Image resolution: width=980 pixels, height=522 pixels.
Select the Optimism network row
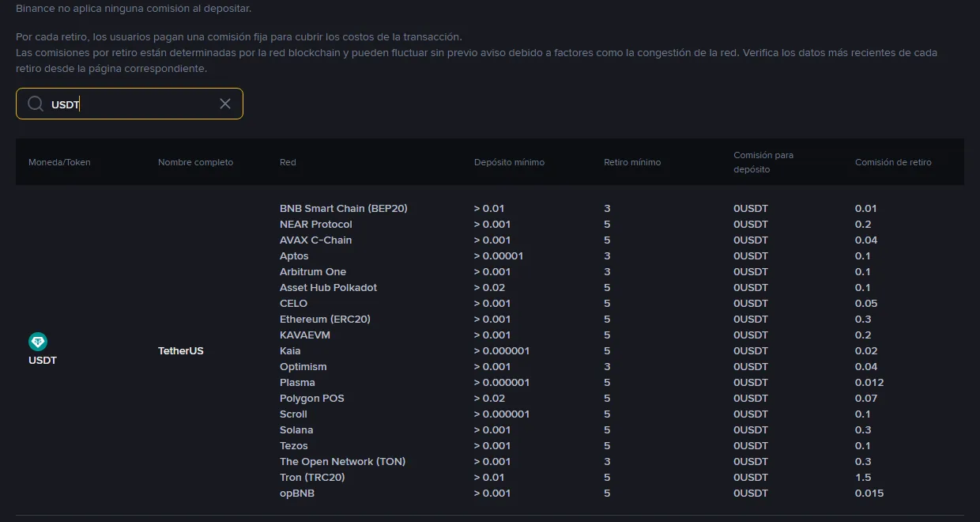pyautogui.click(x=303, y=367)
